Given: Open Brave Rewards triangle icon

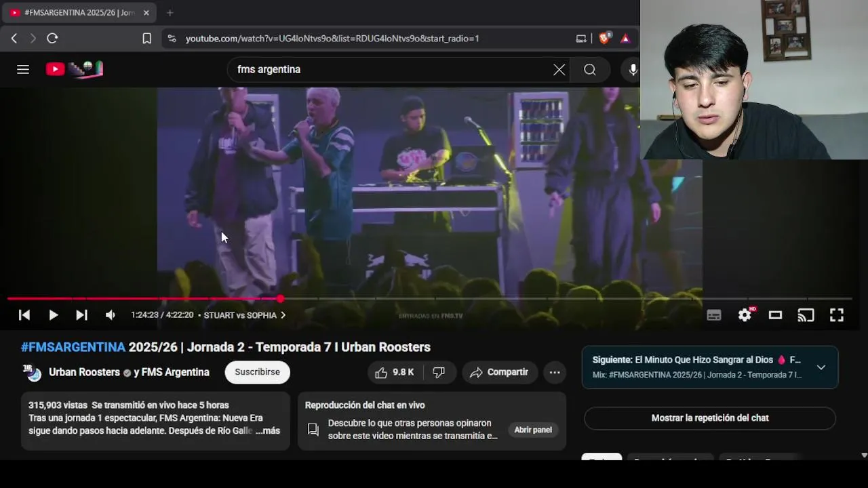Looking at the screenshot, I should (x=625, y=39).
